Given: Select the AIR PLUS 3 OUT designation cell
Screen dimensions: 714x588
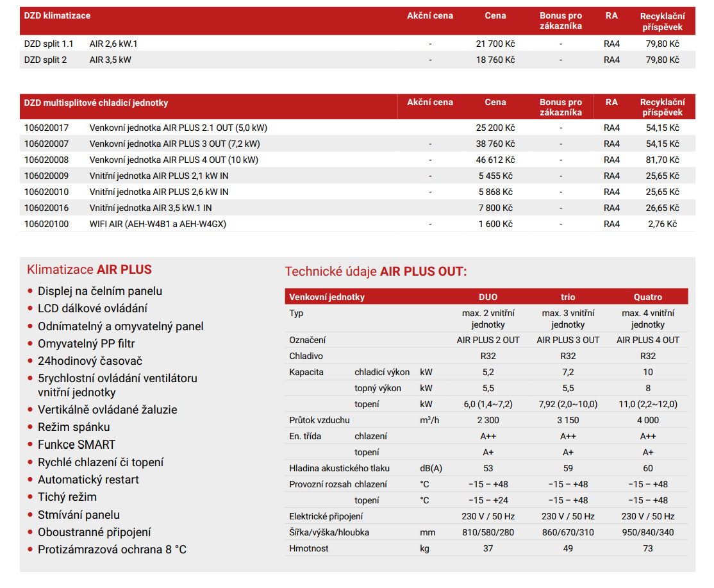Looking at the screenshot, I should tap(568, 340).
